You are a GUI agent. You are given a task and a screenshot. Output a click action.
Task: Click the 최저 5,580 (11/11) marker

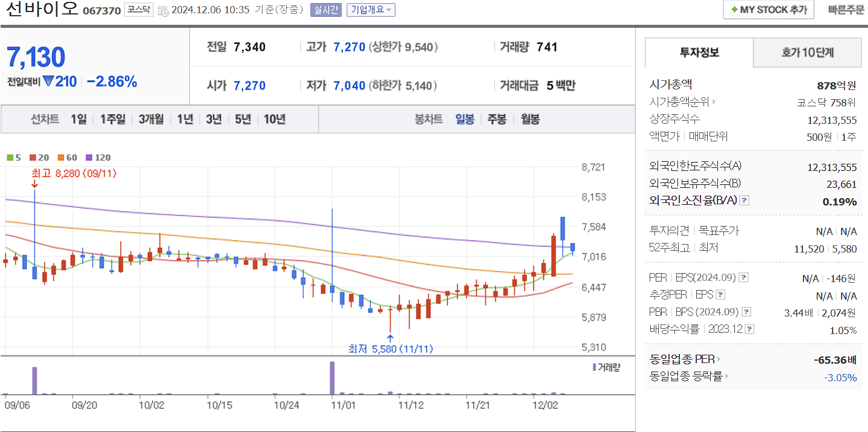[x=390, y=349]
